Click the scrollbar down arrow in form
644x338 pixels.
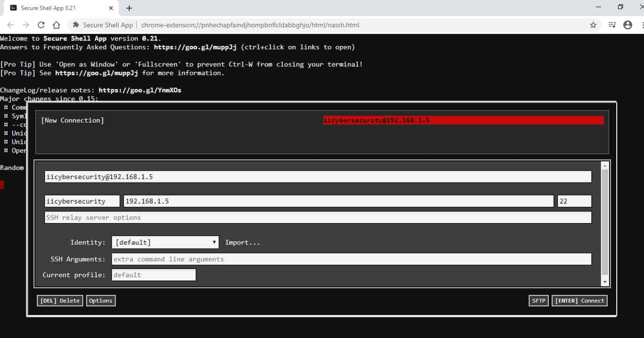pyautogui.click(x=605, y=282)
